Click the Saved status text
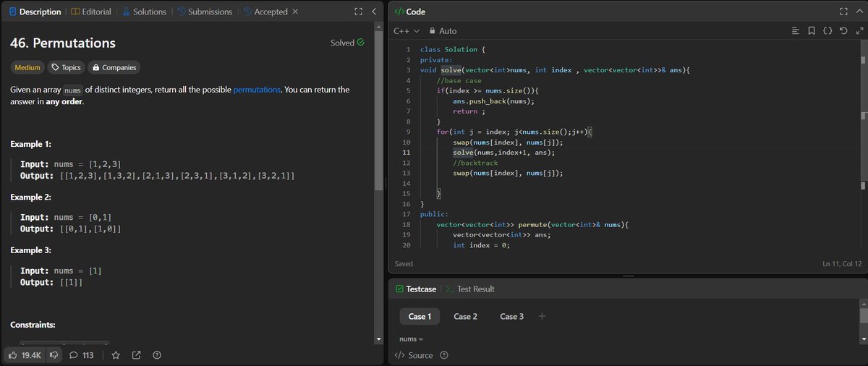 pyautogui.click(x=404, y=264)
